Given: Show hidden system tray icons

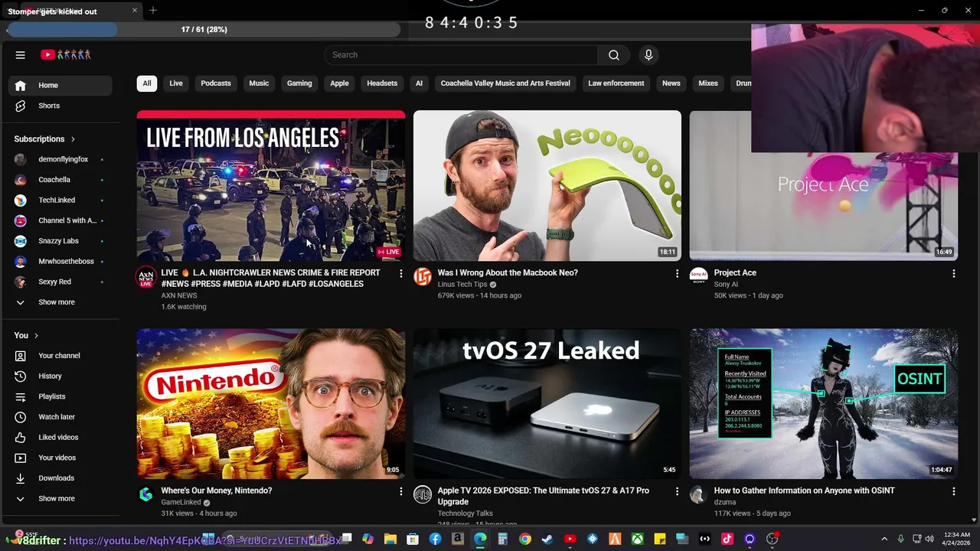Looking at the screenshot, I should click(x=884, y=540).
